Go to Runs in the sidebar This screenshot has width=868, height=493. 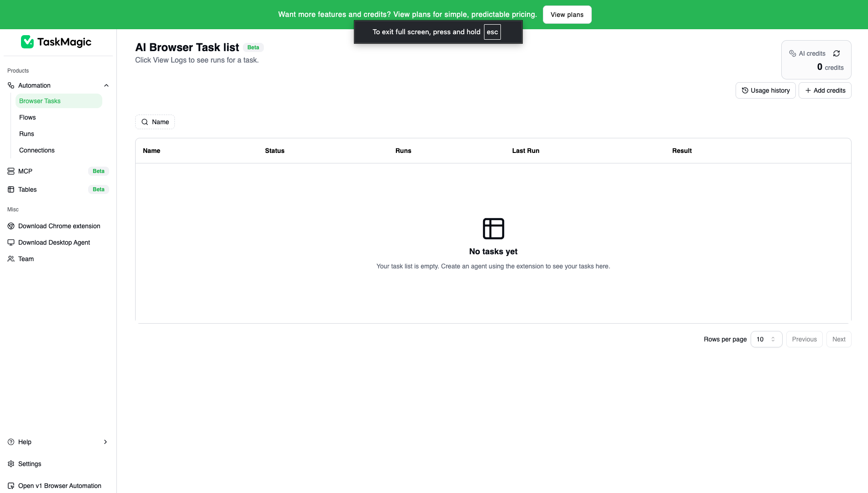pyautogui.click(x=26, y=134)
